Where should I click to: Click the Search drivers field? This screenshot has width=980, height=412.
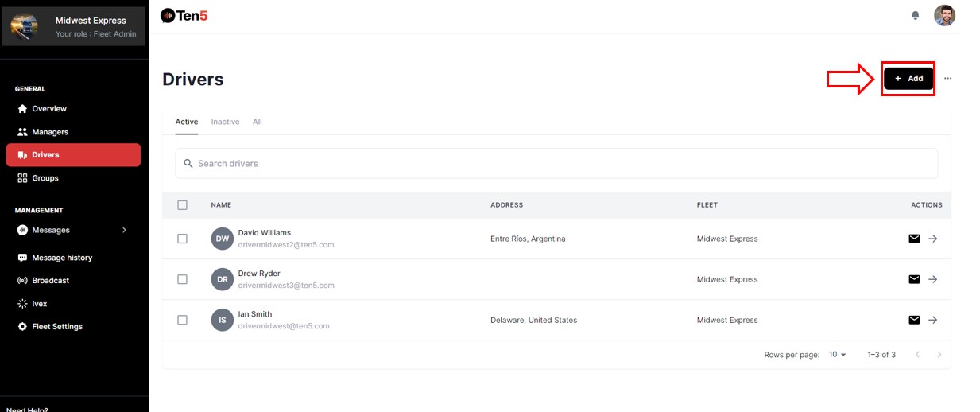[x=556, y=163]
